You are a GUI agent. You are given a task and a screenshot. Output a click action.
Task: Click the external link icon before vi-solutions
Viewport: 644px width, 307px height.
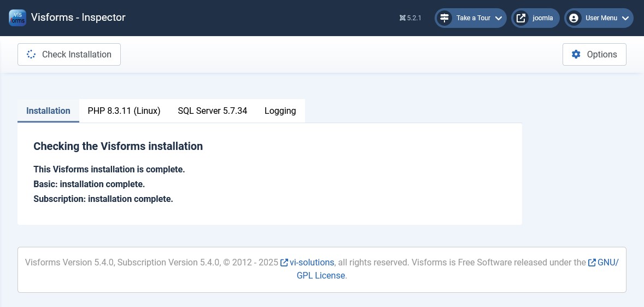[284, 263]
